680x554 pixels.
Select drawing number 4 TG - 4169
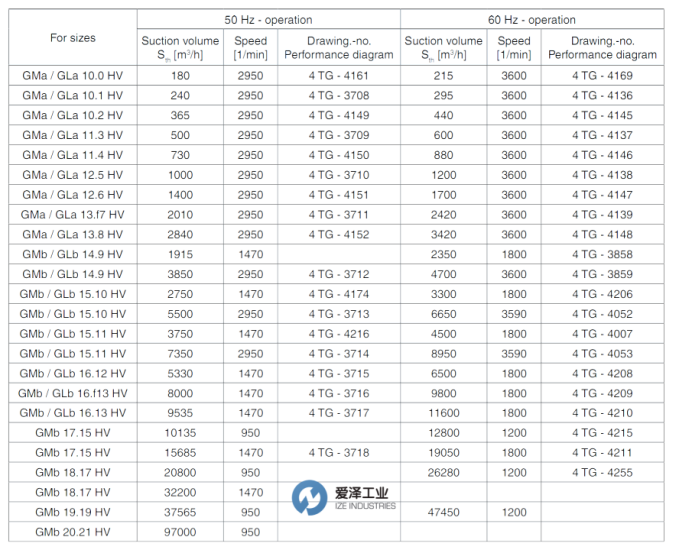602,76
